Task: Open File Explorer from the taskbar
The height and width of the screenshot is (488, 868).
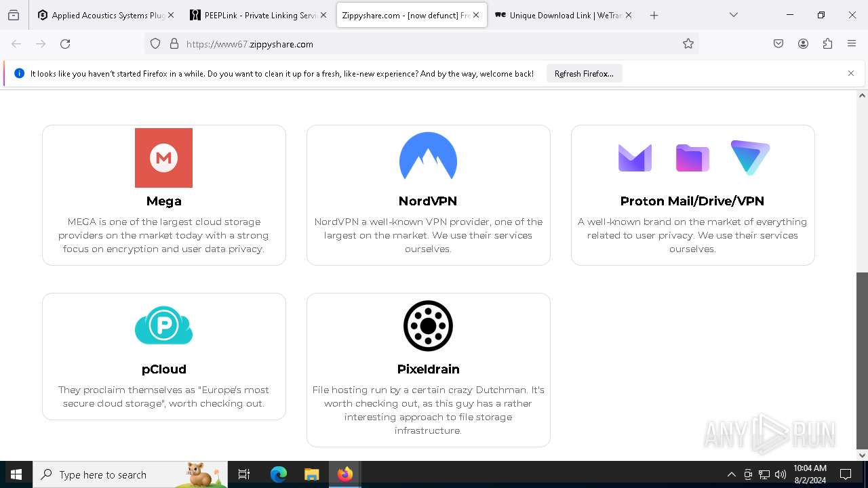Action: pyautogui.click(x=311, y=474)
